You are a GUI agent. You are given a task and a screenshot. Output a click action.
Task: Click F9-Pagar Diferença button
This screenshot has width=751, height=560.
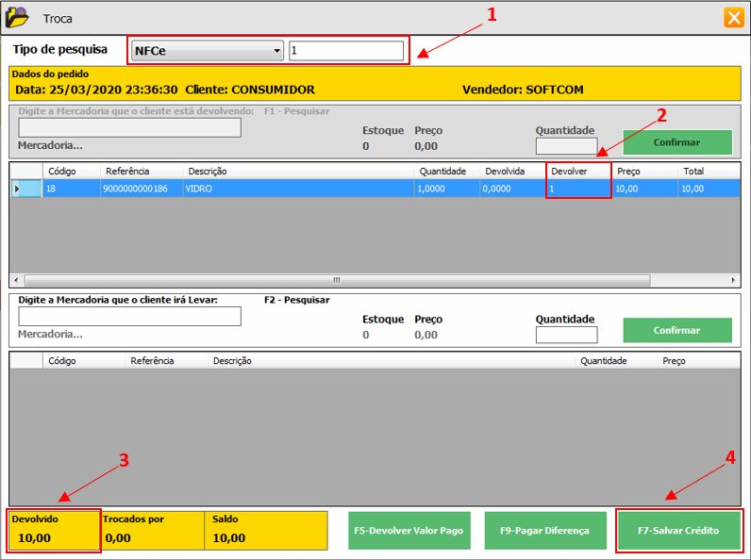click(x=543, y=531)
